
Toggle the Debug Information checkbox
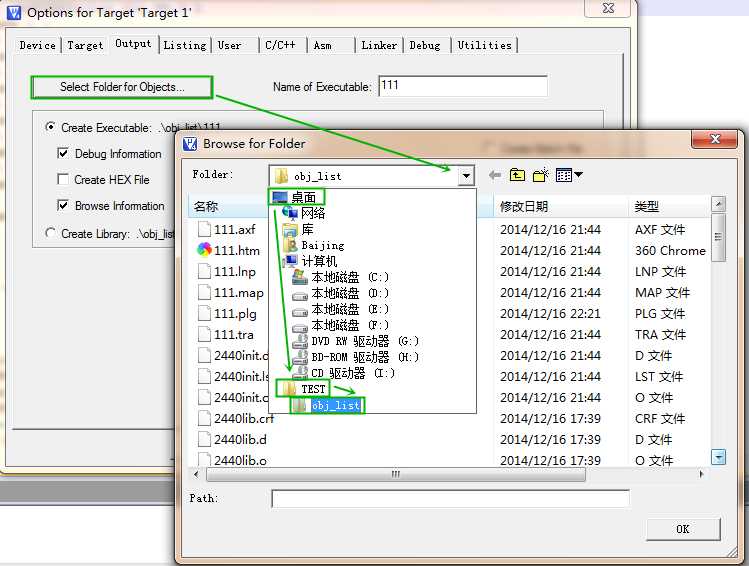pyautogui.click(x=63, y=153)
